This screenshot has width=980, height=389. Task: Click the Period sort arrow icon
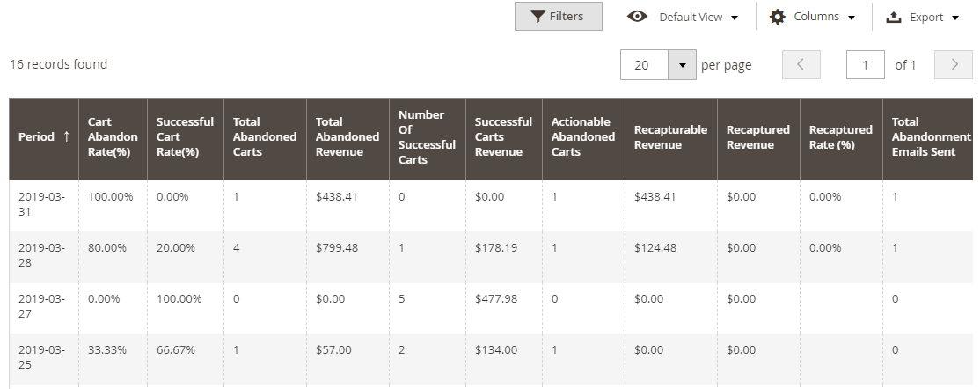coord(67,136)
